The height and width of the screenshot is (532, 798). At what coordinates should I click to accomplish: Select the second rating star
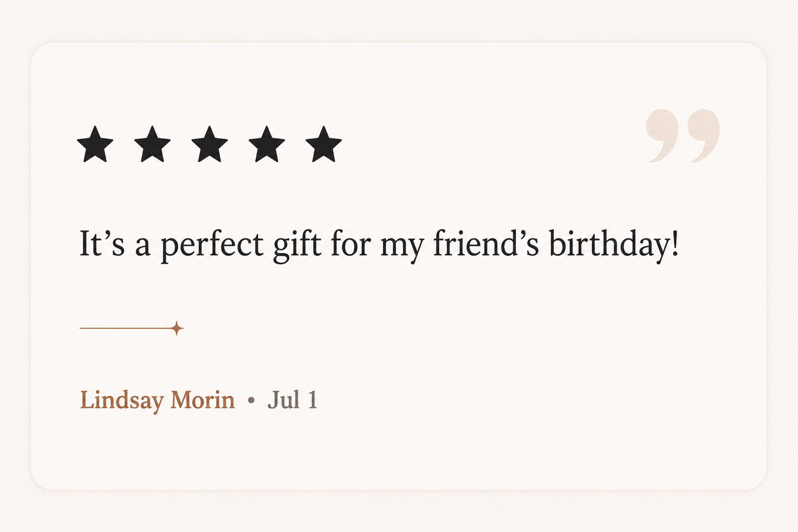pos(152,144)
